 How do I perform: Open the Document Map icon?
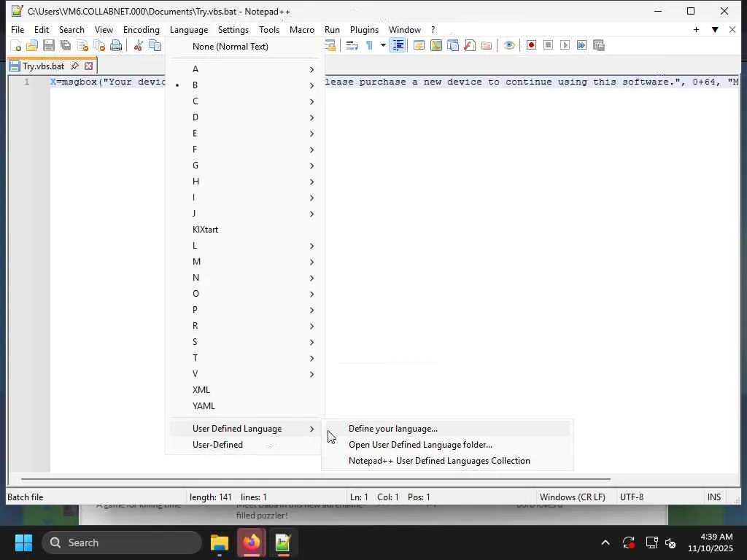[436, 45]
